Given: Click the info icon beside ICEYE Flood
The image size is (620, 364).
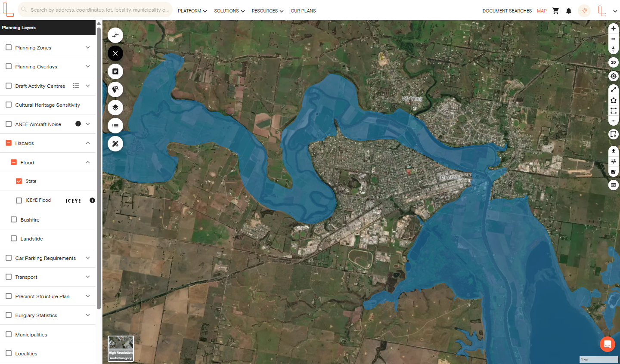Looking at the screenshot, I should point(92,201).
